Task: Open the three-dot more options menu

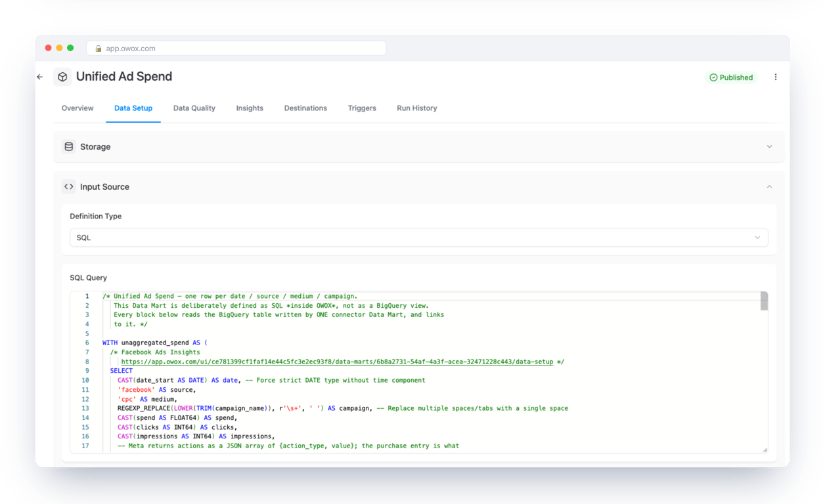Action: point(775,77)
